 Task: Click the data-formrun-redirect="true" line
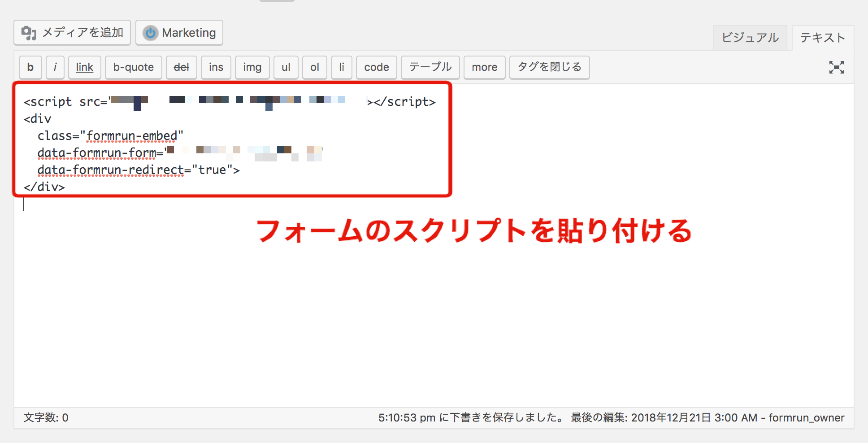139,170
